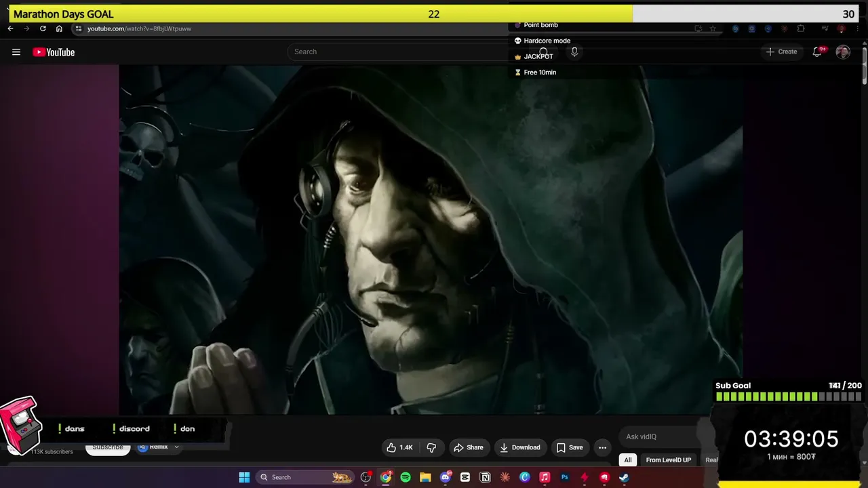Screen dimensions: 868x488
Task: Click the Share button
Action: 469,447
